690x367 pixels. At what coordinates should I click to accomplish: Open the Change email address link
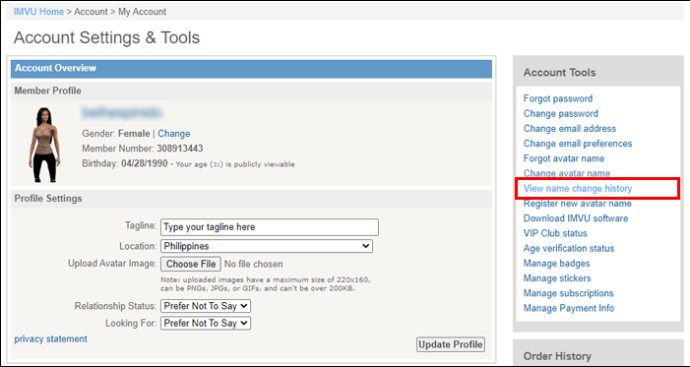click(x=569, y=128)
